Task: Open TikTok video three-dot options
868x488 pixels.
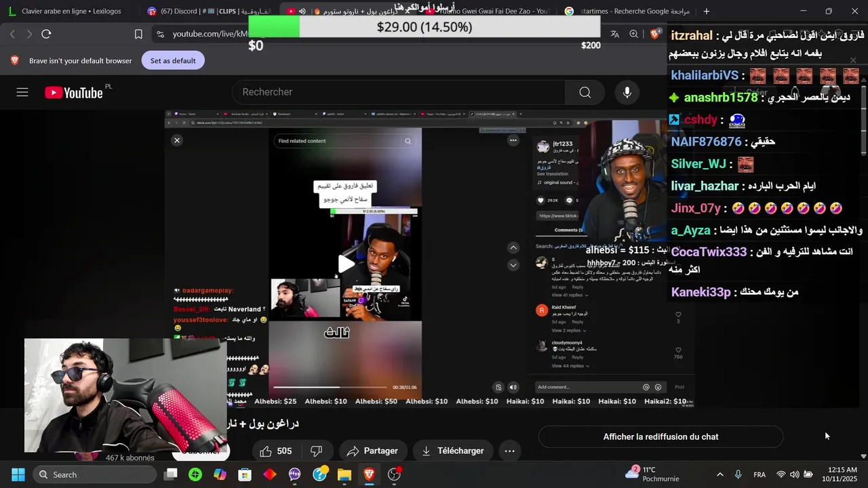Action: [513, 140]
